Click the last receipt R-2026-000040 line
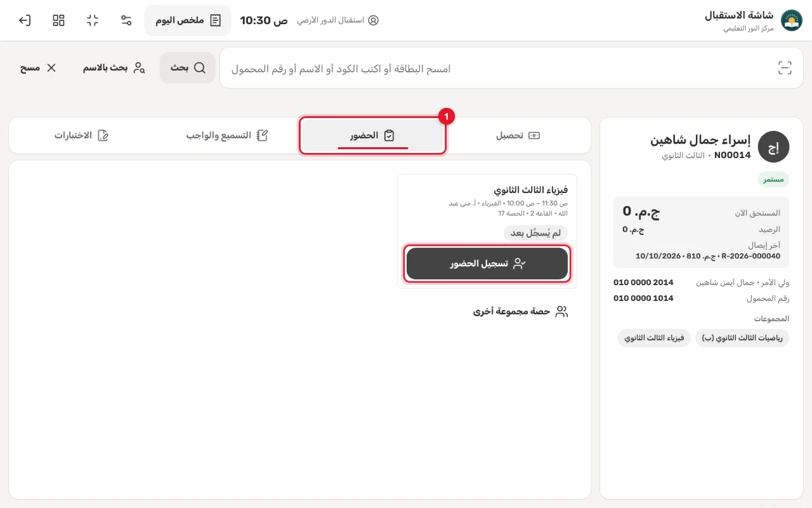 pos(708,256)
